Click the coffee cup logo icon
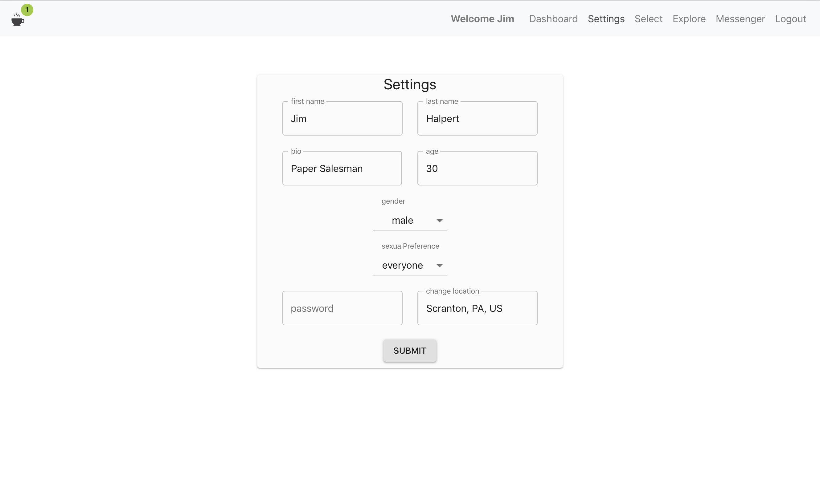 point(17,20)
